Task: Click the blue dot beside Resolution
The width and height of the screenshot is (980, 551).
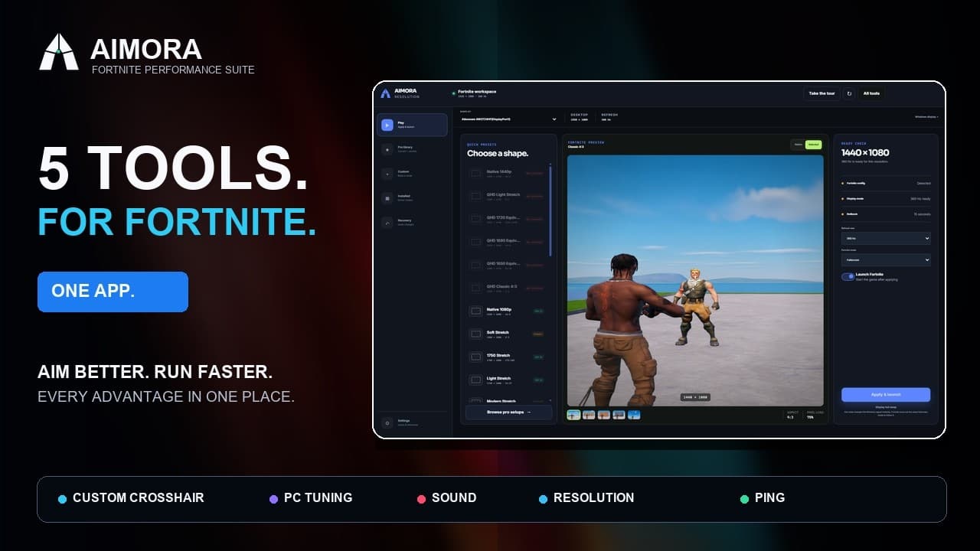Action: pyautogui.click(x=543, y=499)
